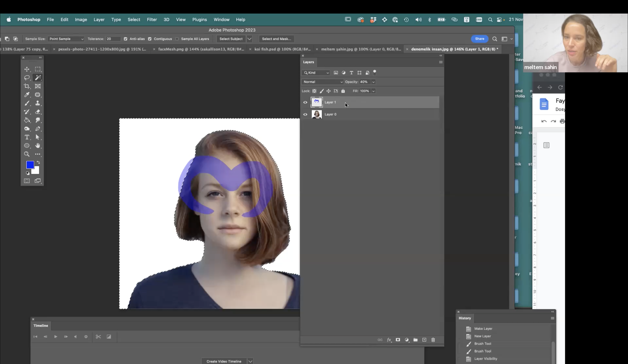Open the Select menu
The image size is (628, 364).
click(133, 20)
